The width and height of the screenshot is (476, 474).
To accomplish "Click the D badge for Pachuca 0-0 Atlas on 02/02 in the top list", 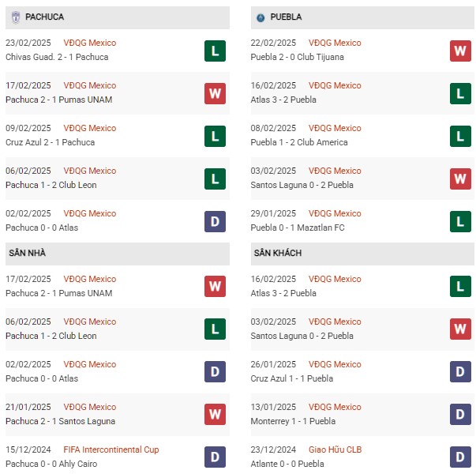I will [x=215, y=221].
